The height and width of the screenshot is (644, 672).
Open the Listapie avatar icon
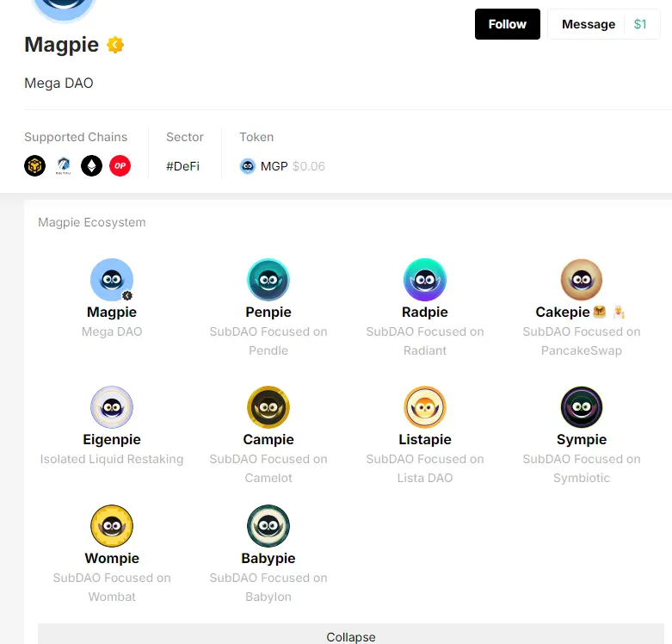coord(425,407)
